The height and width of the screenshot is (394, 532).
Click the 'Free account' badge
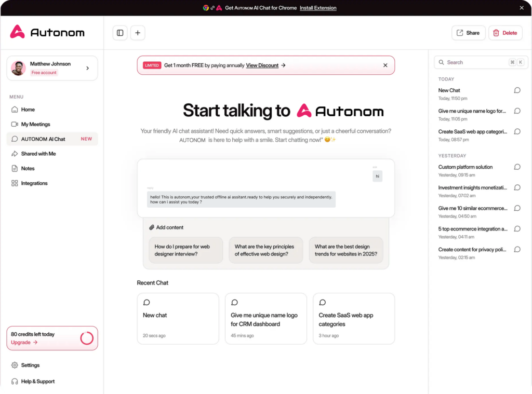(44, 73)
